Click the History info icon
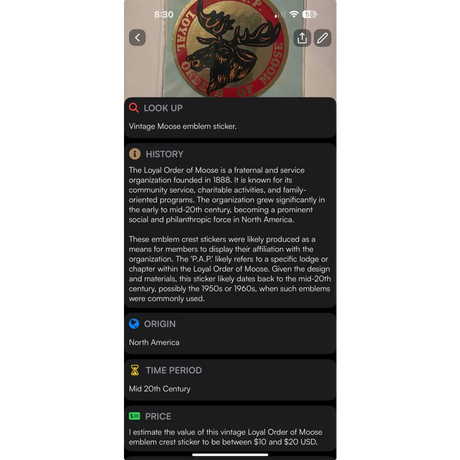460x460 pixels. click(135, 154)
